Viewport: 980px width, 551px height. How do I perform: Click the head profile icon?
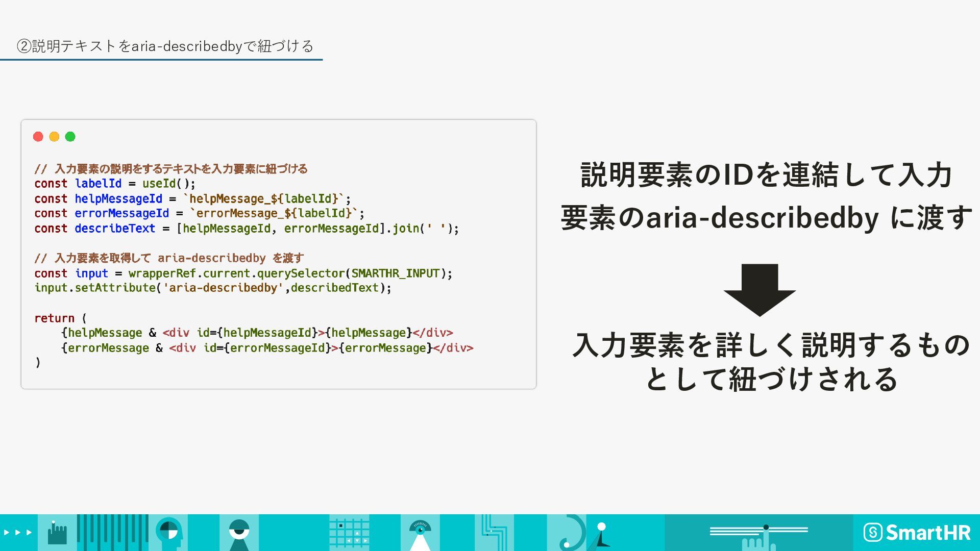pyautogui.click(x=169, y=532)
